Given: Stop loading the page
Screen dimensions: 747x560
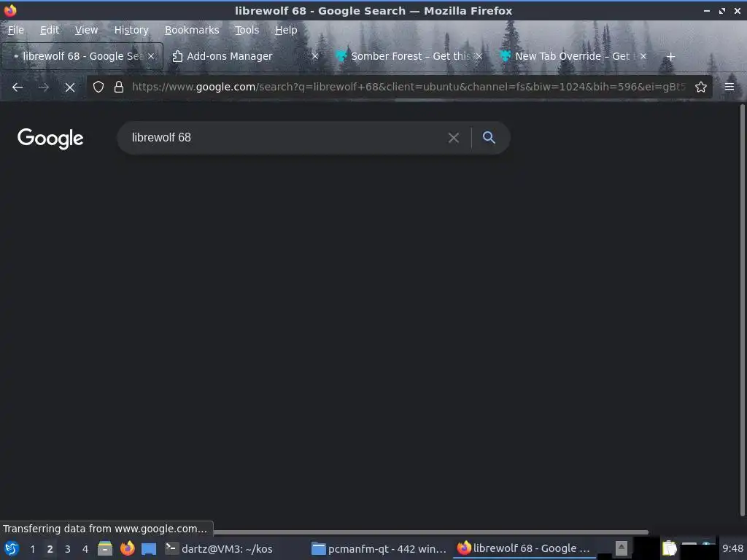Looking at the screenshot, I should pyautogui.click(x=69, y=87).
